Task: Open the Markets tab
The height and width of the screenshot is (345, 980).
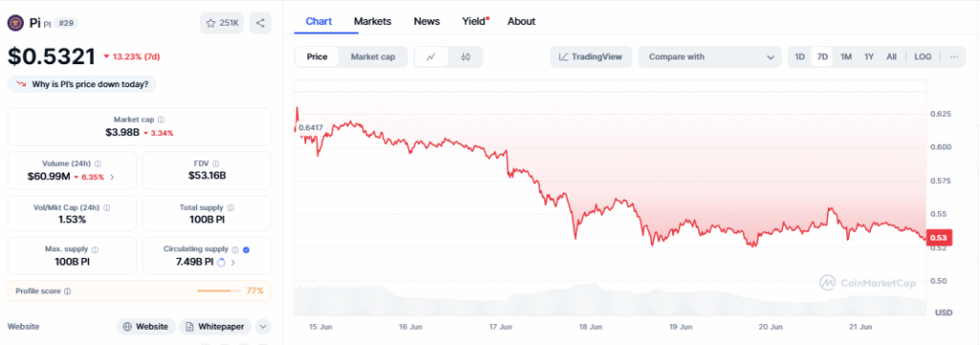Action: [x=372, y=21]
